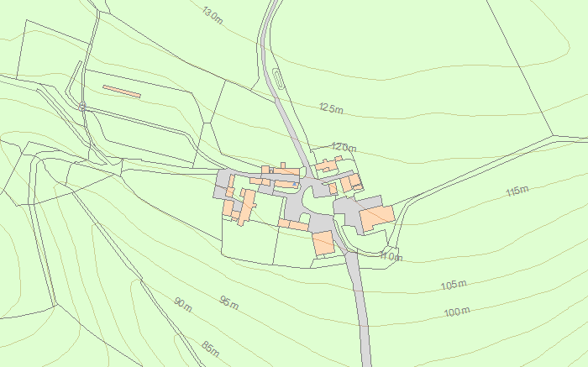
Task: Click the 100m contour label
Action: point(457,312)
